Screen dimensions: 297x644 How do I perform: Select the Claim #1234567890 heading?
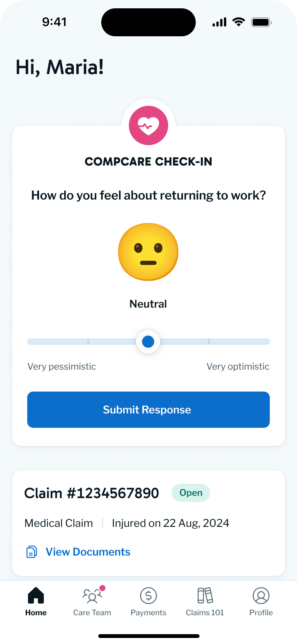pyautogui.click(x=91, y=493)
